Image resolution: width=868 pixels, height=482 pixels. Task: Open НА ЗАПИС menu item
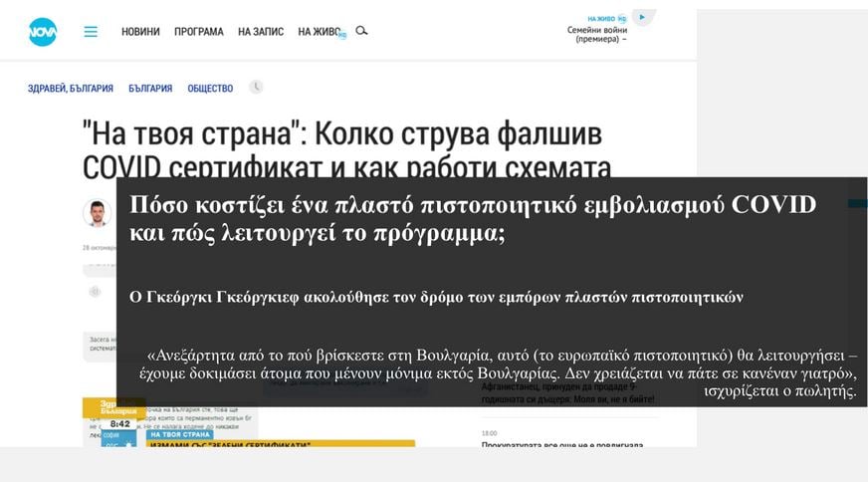pyautogui.click(x=261, y=32)
